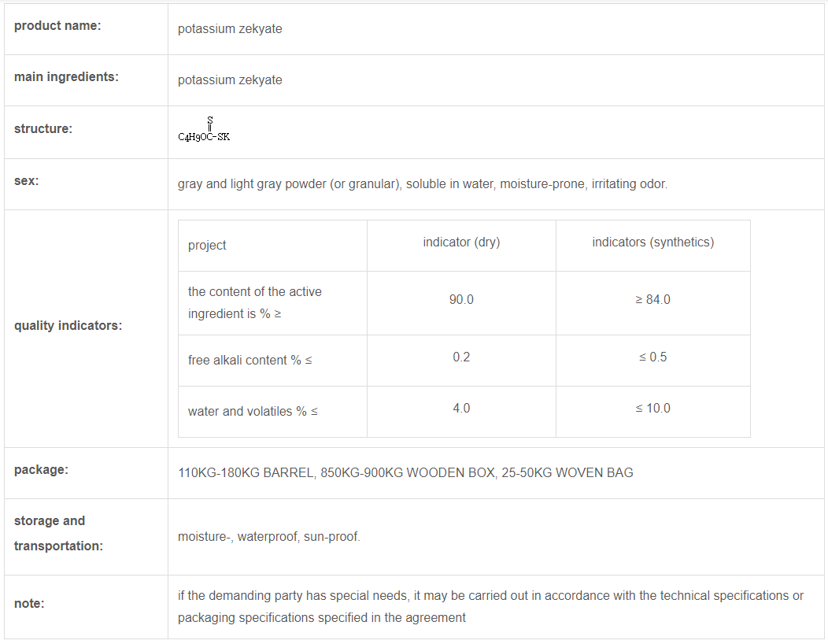
Task: Click the '≥ 84.0' synthetics value
Action: click(x=653, y=300)
